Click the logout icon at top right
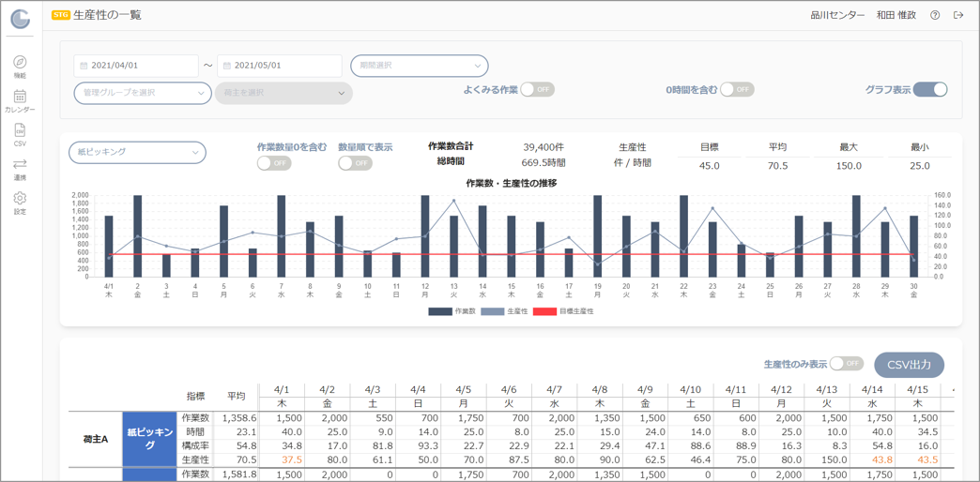The image size is (980, 482). 958,15
